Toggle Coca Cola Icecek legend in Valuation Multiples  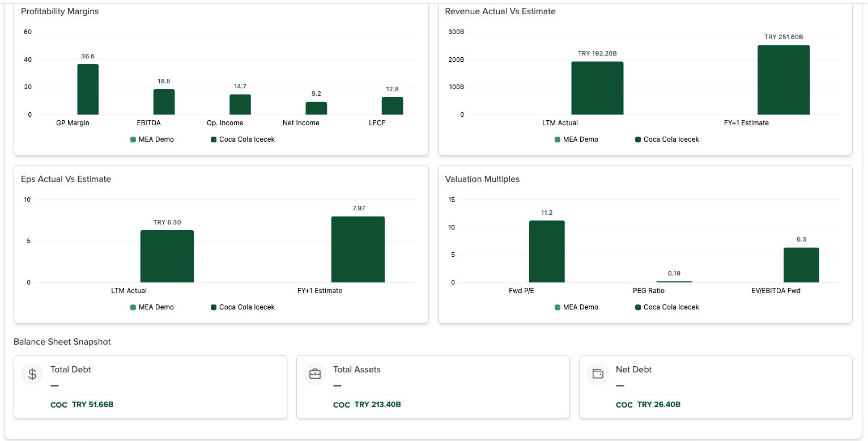(667, 307)
